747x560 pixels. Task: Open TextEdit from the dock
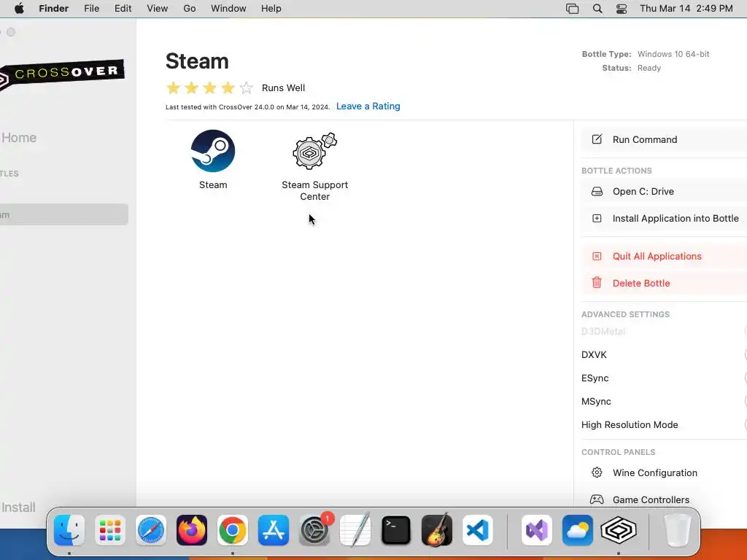pos(355,530)
